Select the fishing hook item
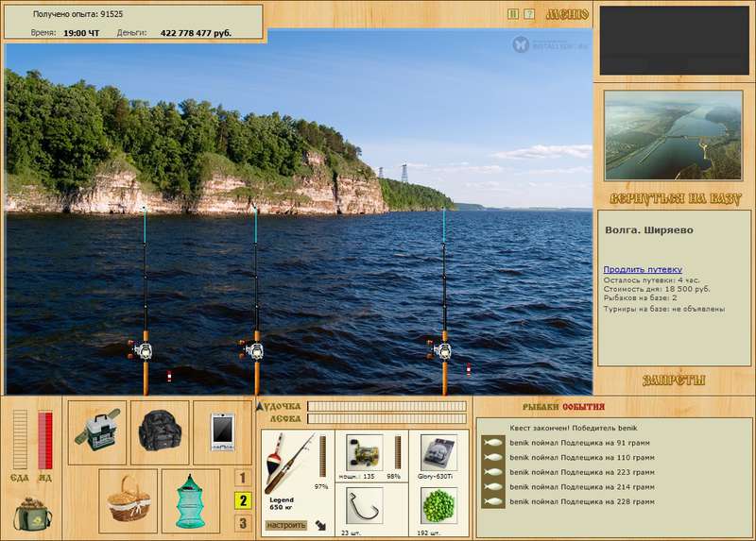Viewport: 756px width, 541px height. click(364, 506)
